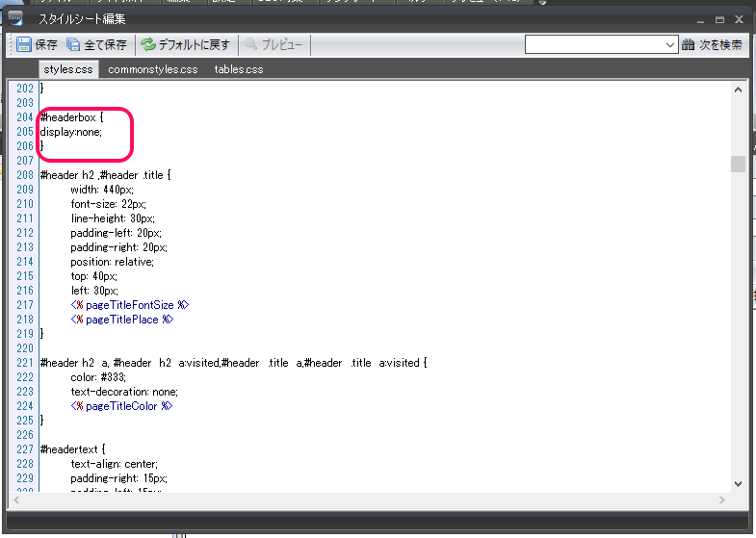
Task: Click 次を検索 (Find Next) button
Action: click(712, 44)
